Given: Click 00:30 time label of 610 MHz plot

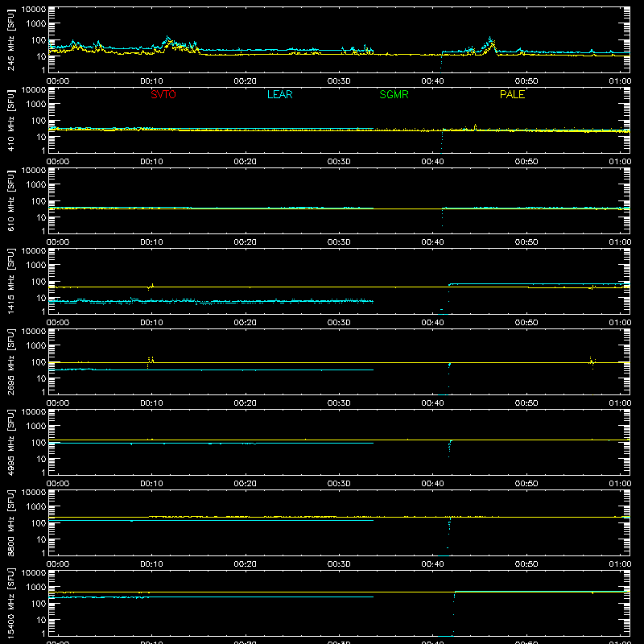Looking at the screenshot, I should coord(339,242).
